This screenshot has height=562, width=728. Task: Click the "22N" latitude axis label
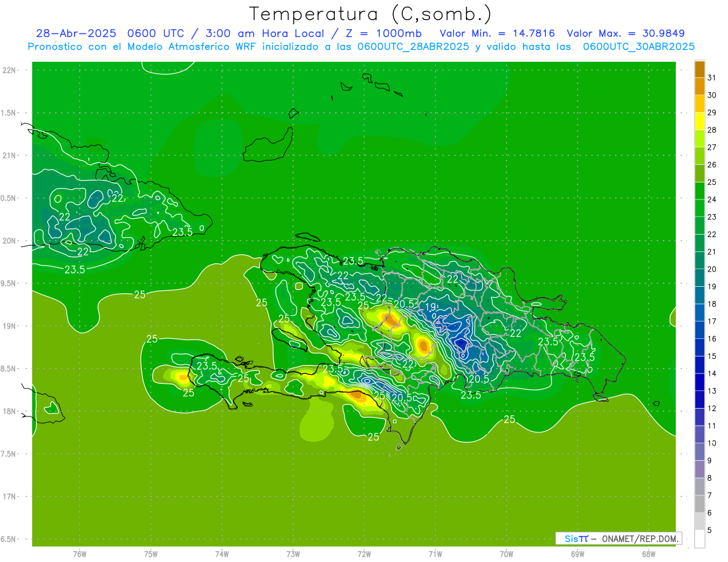click(10, 70)
